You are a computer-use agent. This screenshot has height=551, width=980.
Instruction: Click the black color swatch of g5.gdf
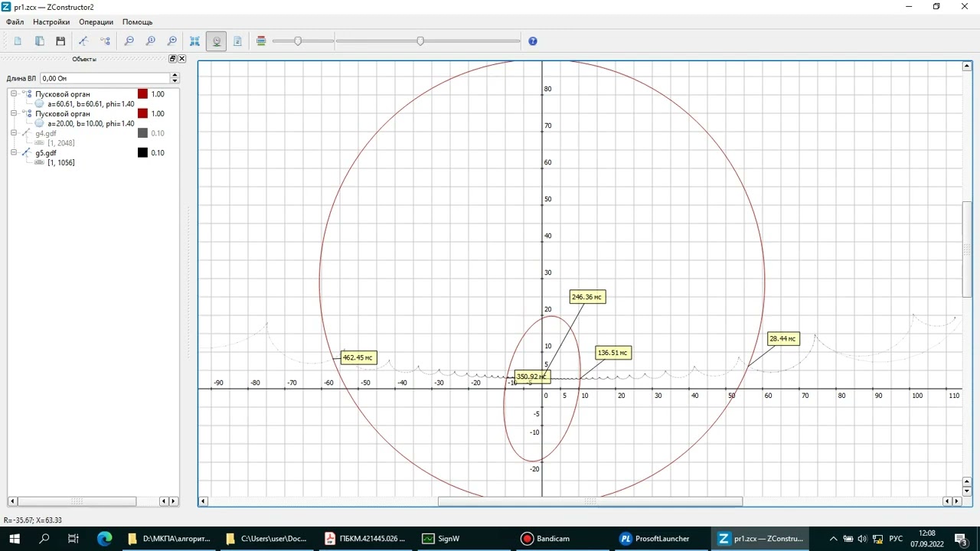142,153
